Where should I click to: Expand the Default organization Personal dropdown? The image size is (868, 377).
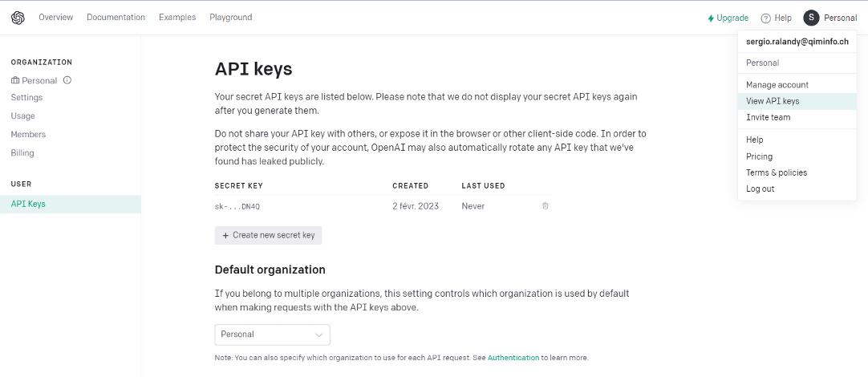tap(273, 334)
